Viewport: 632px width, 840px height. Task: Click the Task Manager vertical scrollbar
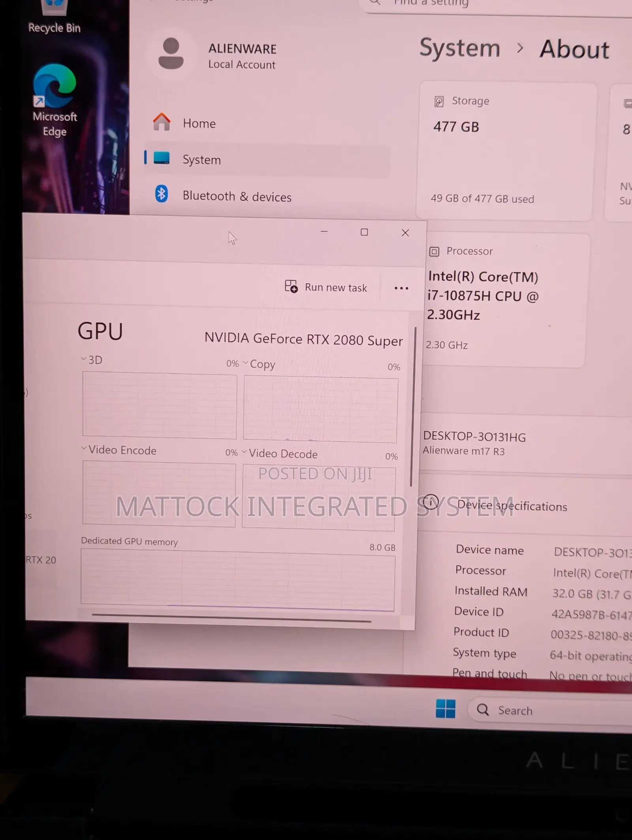(413, 407)
